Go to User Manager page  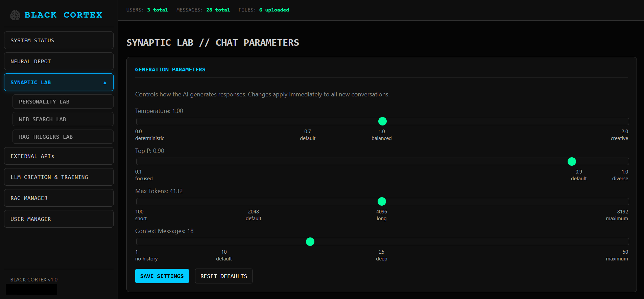(x=58, y=219)
